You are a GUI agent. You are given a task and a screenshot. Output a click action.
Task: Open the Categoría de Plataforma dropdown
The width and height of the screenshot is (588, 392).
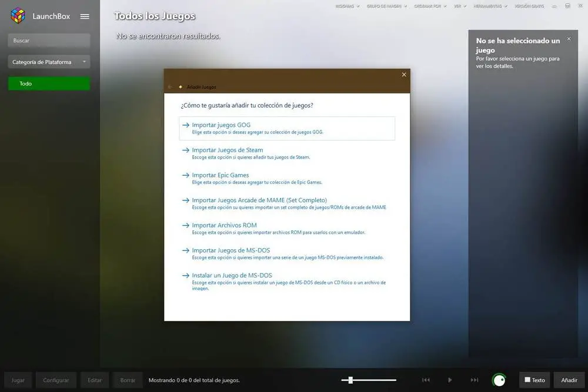tap(49, 62)
